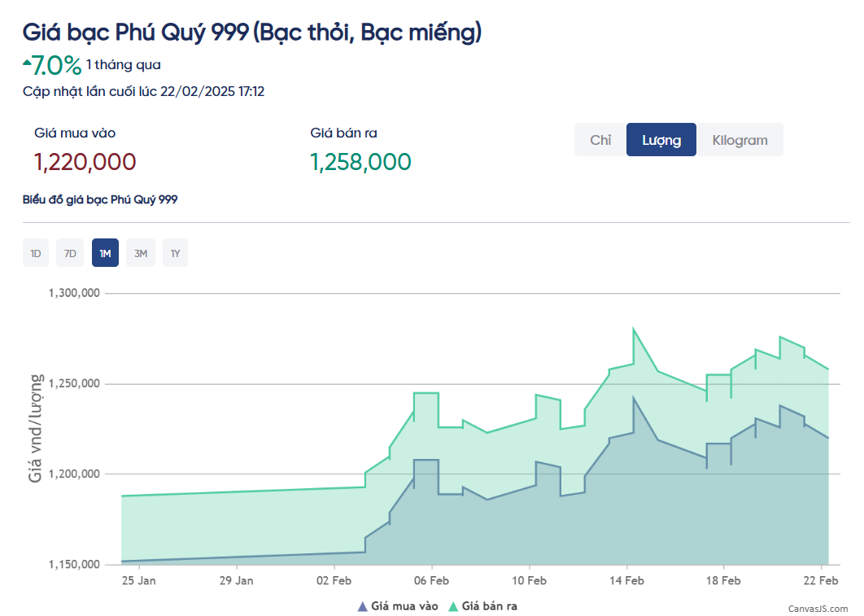Toggle the Giá bán ra legend label
The image size is (864, 616).
[489, 606]
